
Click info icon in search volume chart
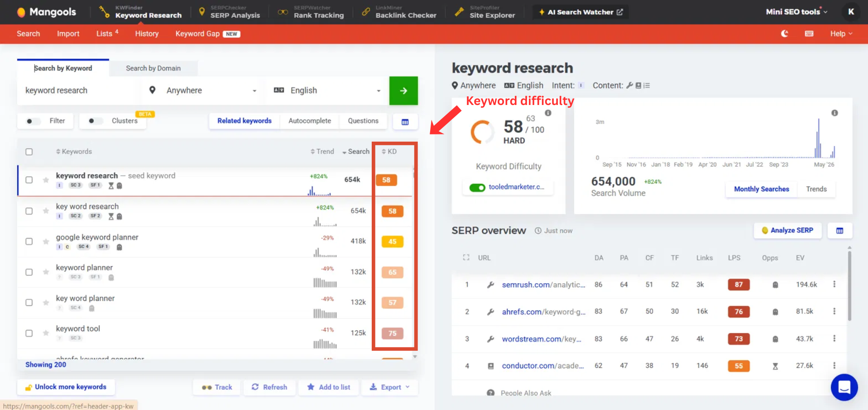pyautogui.click(x=834, y=113)
